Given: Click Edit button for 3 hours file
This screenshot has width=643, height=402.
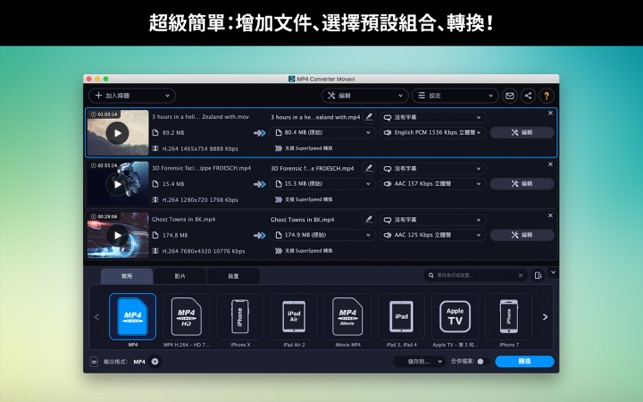Looking at the screenshot, I should (x=522, y=132).
